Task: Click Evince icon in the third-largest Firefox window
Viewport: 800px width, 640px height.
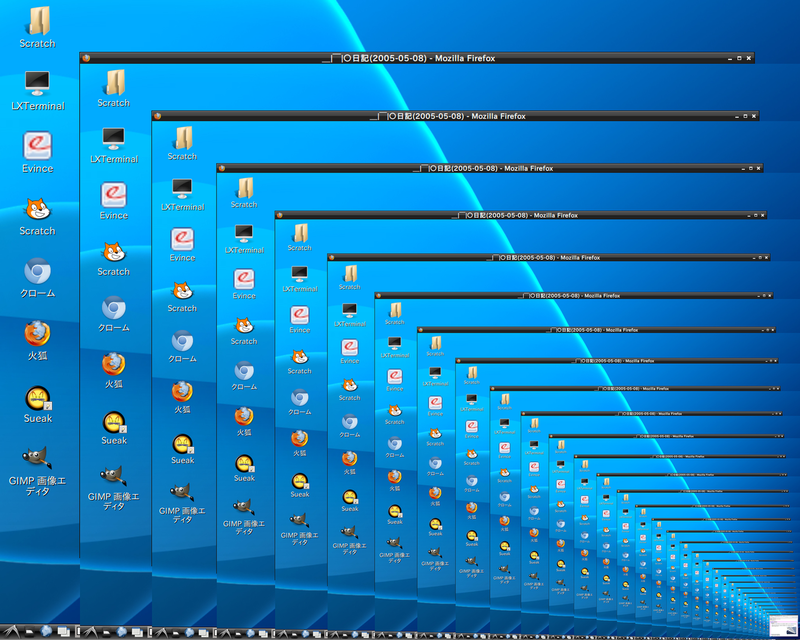Action: tap(244, 279)
